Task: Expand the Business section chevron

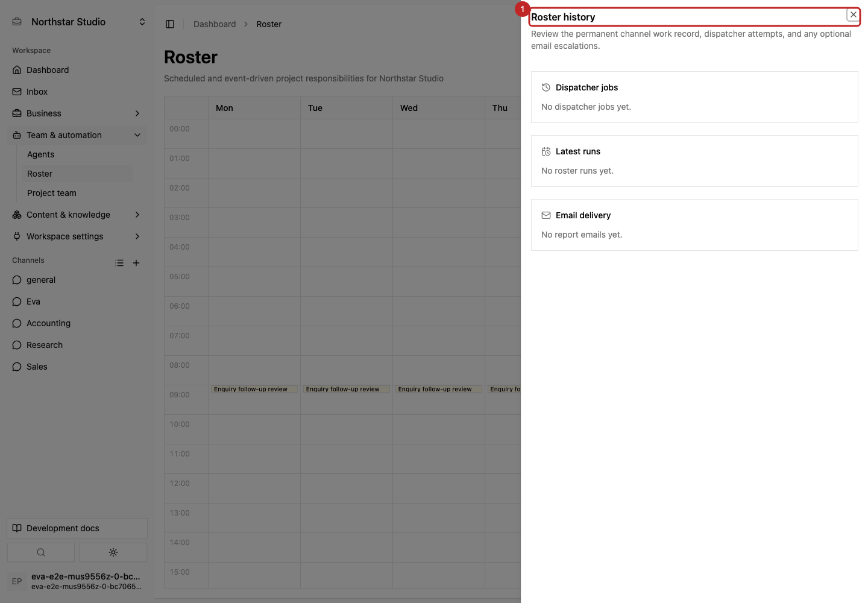Action: [137, 113]
